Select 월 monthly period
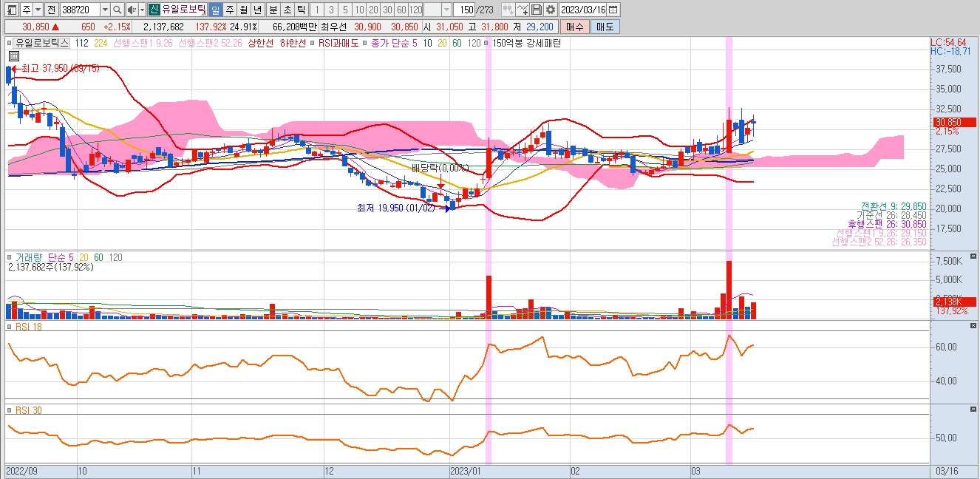Screen dimensions: 980x479 (x=243, y=10)
